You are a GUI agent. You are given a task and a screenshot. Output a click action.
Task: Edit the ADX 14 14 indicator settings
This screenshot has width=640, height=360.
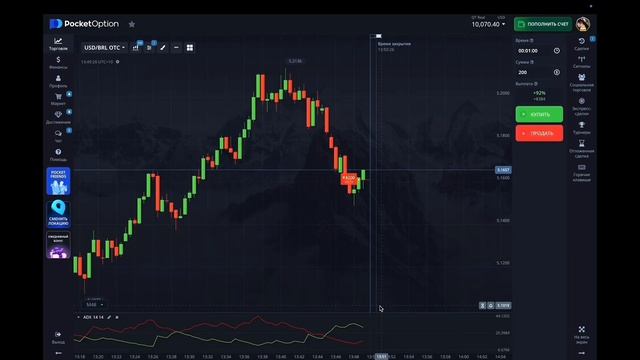109,317
